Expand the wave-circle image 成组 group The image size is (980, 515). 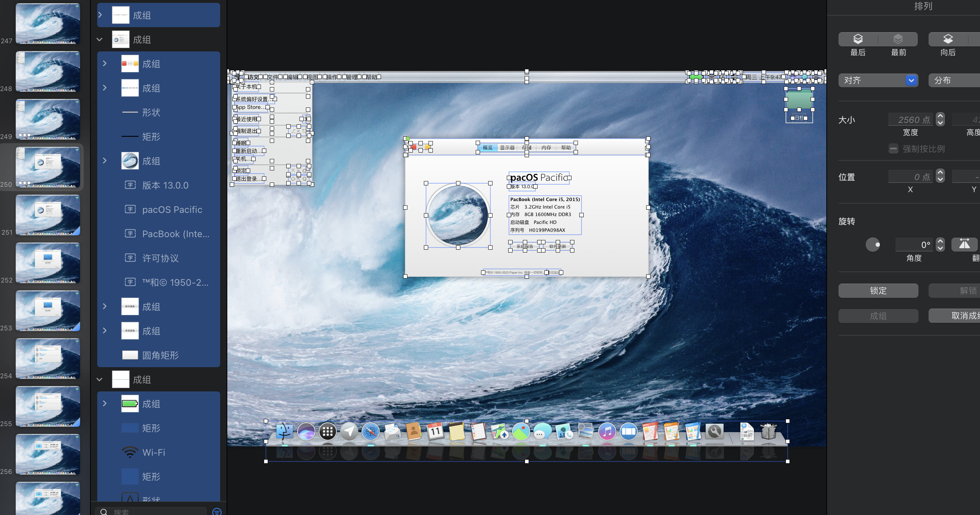pyautogui.click(x=105, y=161)
